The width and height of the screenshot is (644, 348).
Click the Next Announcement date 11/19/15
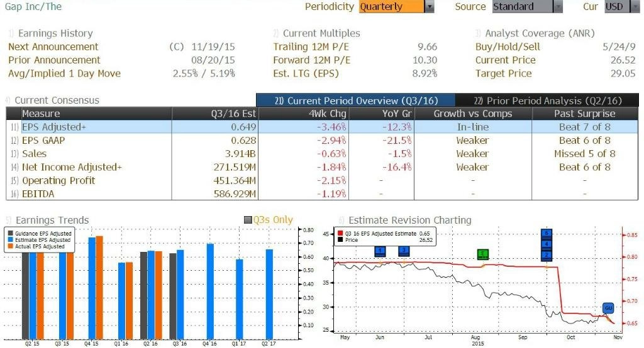213,46
